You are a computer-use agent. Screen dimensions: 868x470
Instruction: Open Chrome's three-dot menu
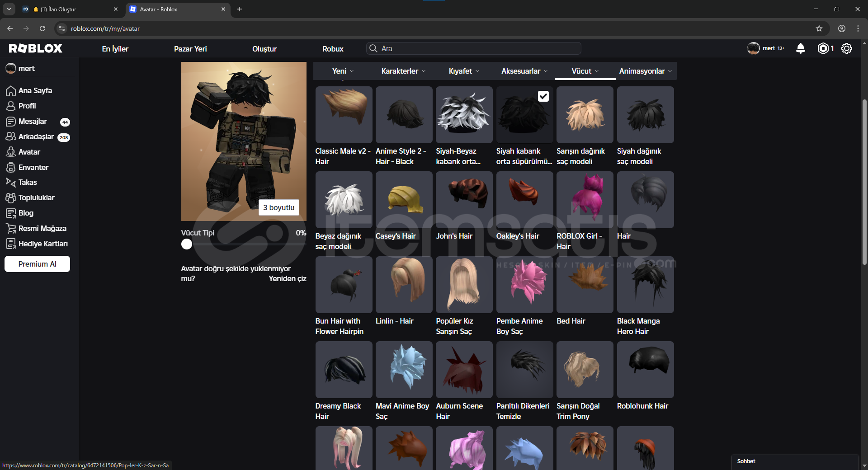(858, 28)
